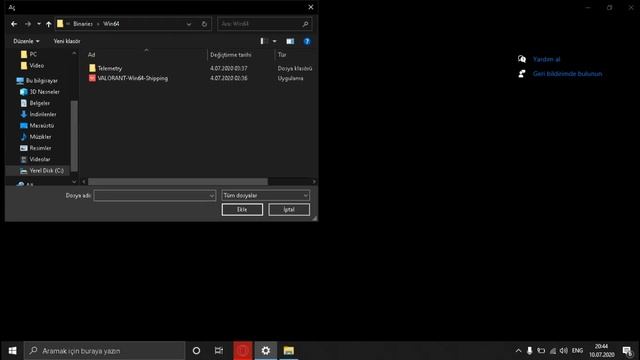Select VALORANT-Win64-Shipping file
The height and width of the screenshot is (360, 640).
pos(133,78)
